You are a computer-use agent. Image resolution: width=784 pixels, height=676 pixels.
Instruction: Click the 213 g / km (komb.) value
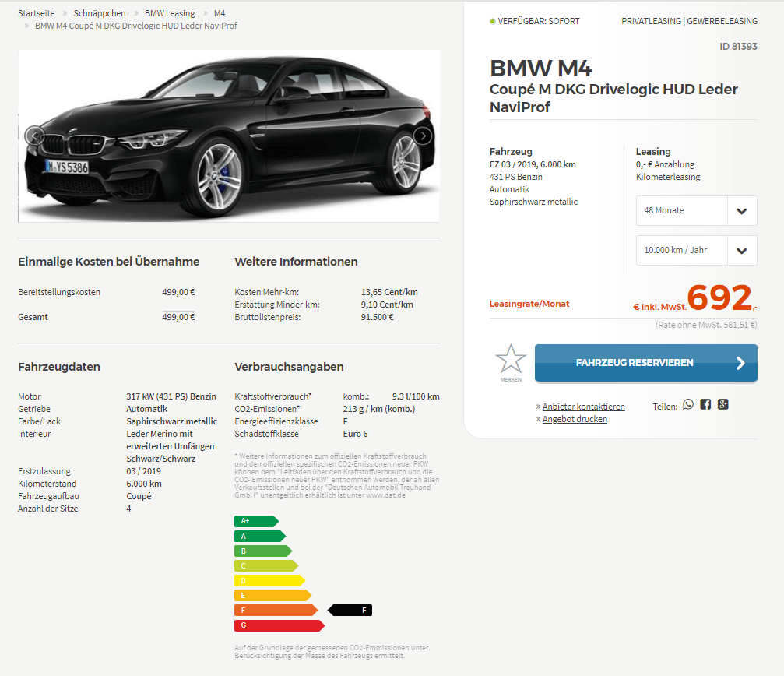(379, 409)
